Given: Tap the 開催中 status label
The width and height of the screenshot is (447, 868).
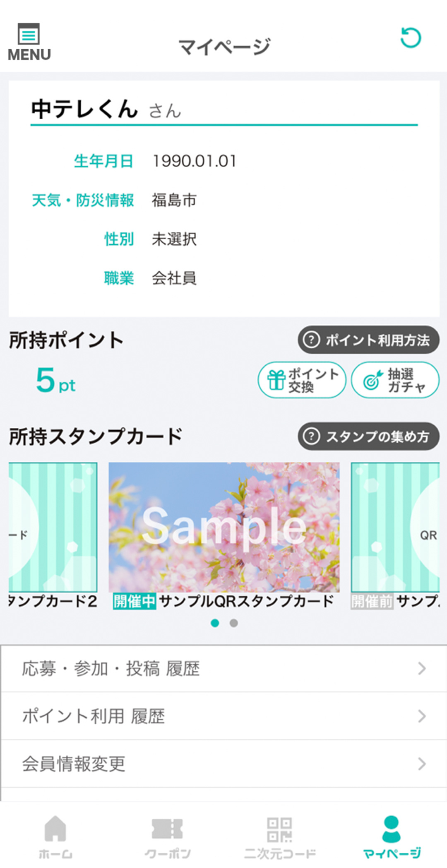Looking at the screenshot, I should pyautogui.click(x=135, y=601).
